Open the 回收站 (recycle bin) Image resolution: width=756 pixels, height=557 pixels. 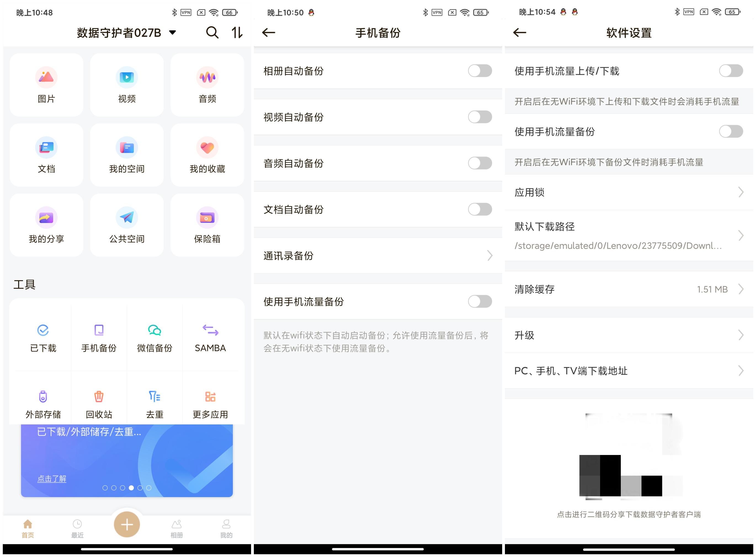pos(99,403)
